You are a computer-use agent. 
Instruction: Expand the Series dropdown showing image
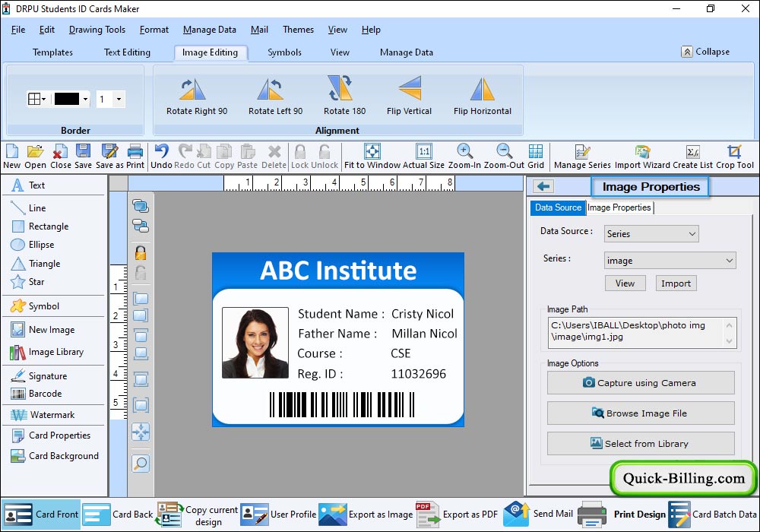click(x=670, y=261)
